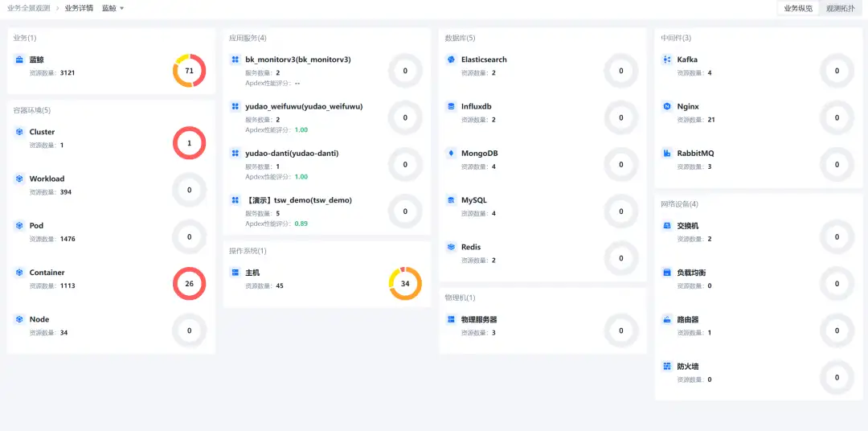Open the Kafka name link
Viewport: 868px width, 431px height.
[687, 60]
